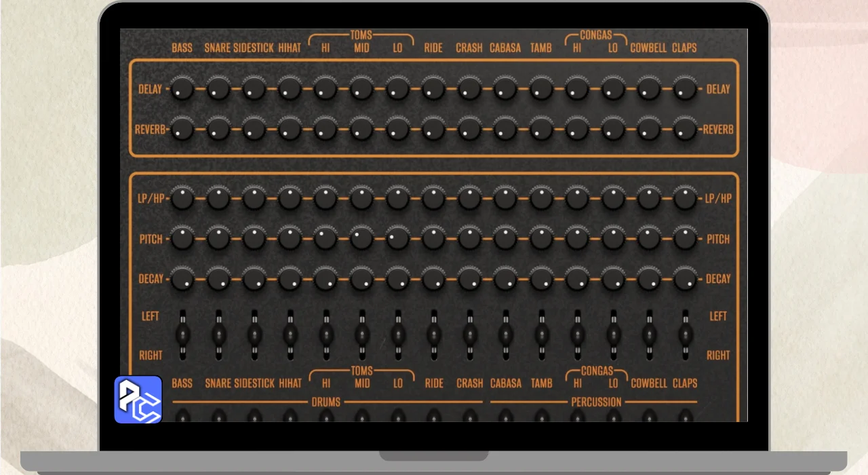868x475 pixels.
Task: Select the Cabasa pan slider
Action: tap(505, 335)
